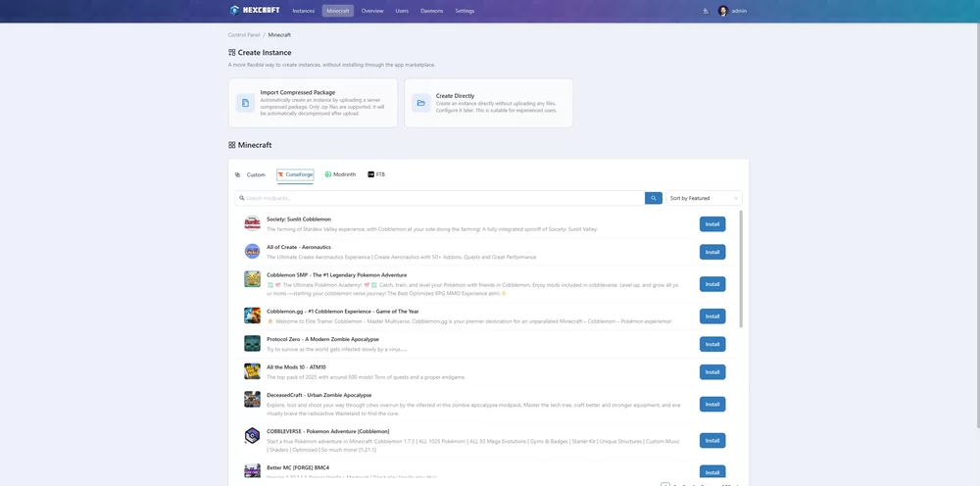
Task: Click the CurseForge logo icon
Action: pos(281,175)
